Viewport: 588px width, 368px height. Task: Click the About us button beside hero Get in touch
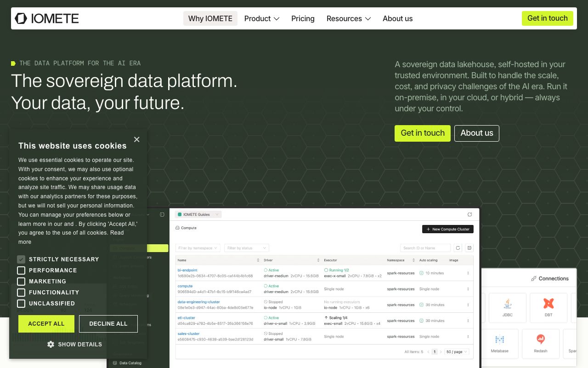477,133
